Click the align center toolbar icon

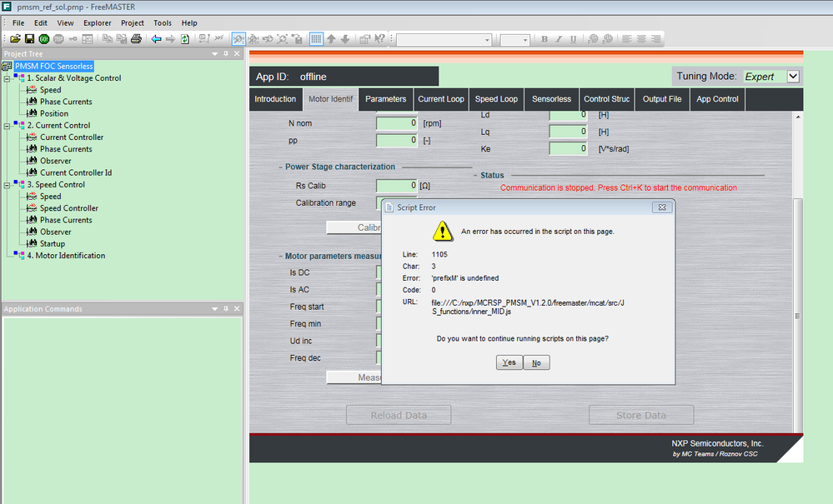[x=642, y=38]
